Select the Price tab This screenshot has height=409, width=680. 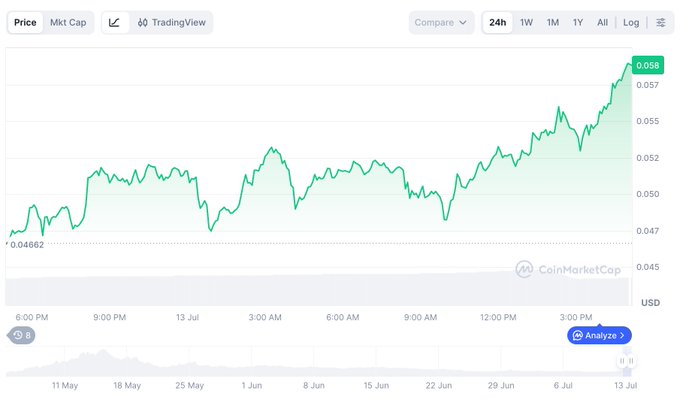25,23
